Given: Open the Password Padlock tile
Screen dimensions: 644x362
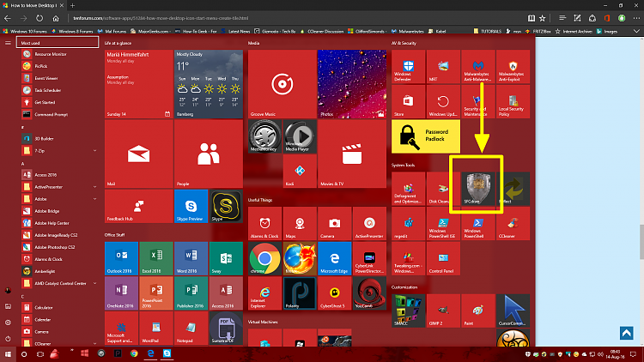Looking at the screenshot, I should coord(426,136).
